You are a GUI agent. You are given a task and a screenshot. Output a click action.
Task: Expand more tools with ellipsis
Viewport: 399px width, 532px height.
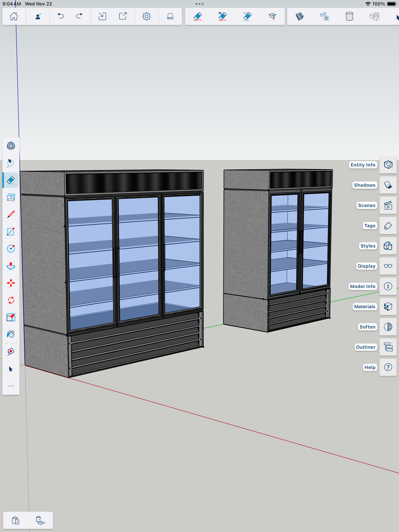tap(11, 386)
